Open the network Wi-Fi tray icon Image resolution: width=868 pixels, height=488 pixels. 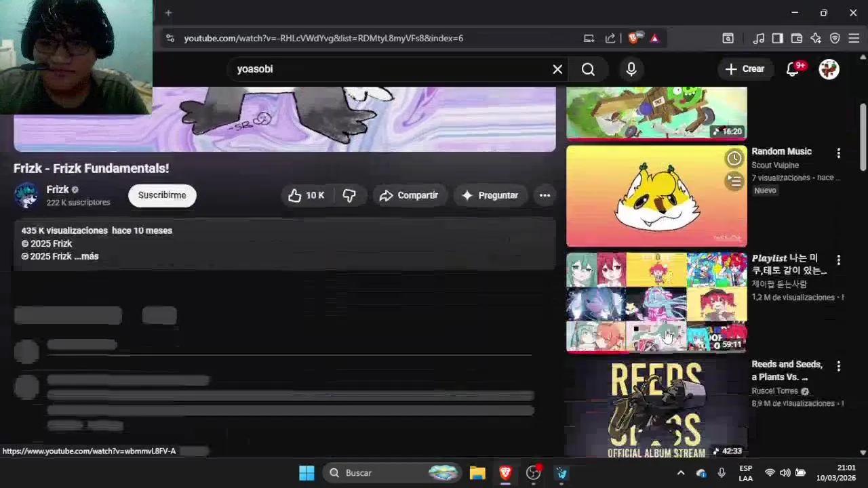(x=770, y=473)
